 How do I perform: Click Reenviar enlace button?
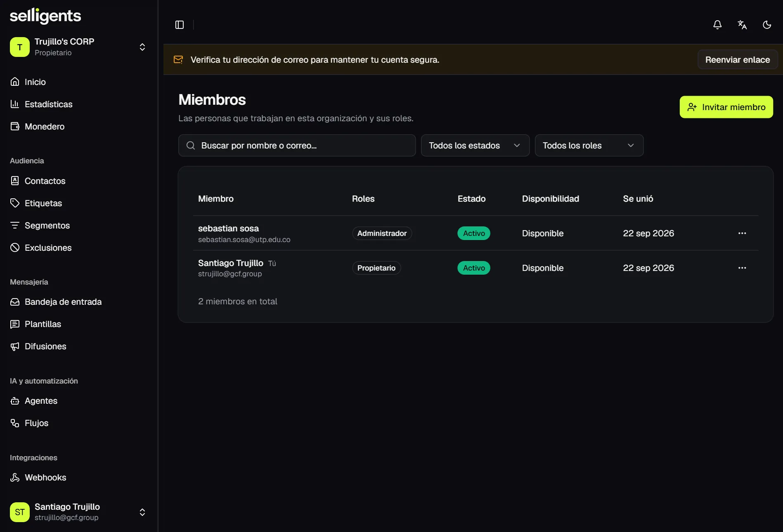(x=738, y=60)
